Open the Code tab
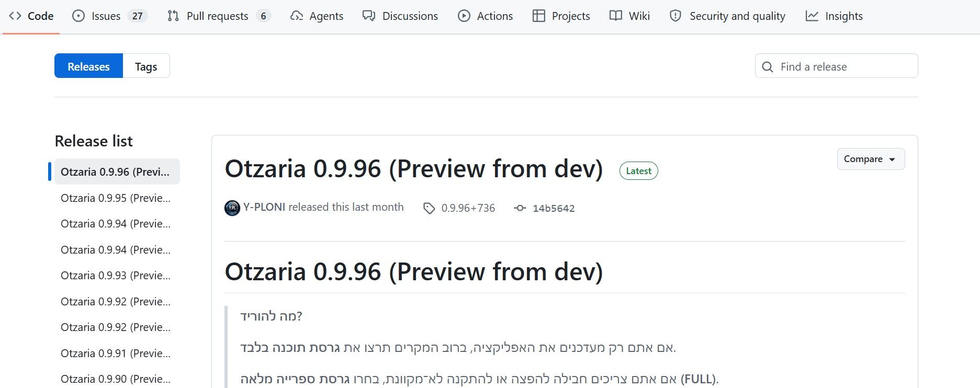980x388 pixels. pyautogui.click(x=31, y=16)
